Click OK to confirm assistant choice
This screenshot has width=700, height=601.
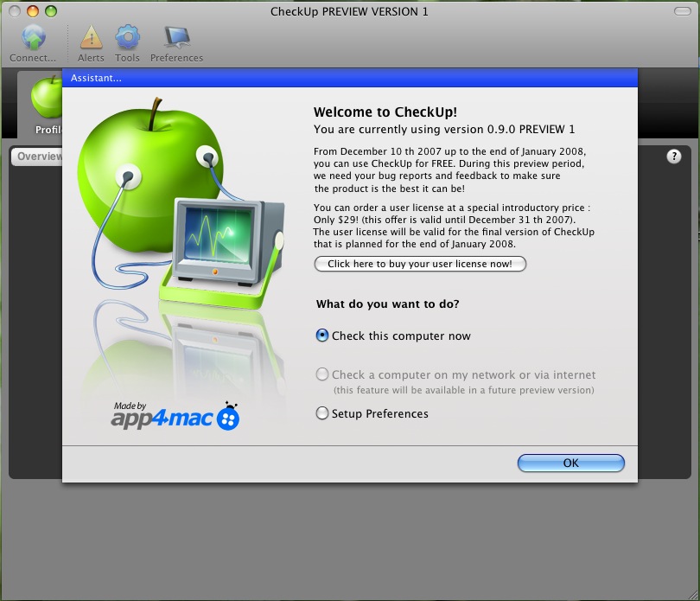click(571, 463)
